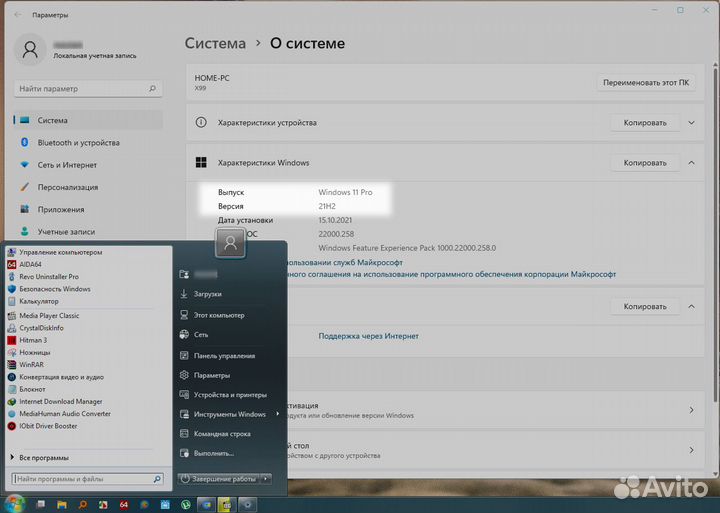
Task: Launch Internet Download Manager
Action: (x=55, y=401)
